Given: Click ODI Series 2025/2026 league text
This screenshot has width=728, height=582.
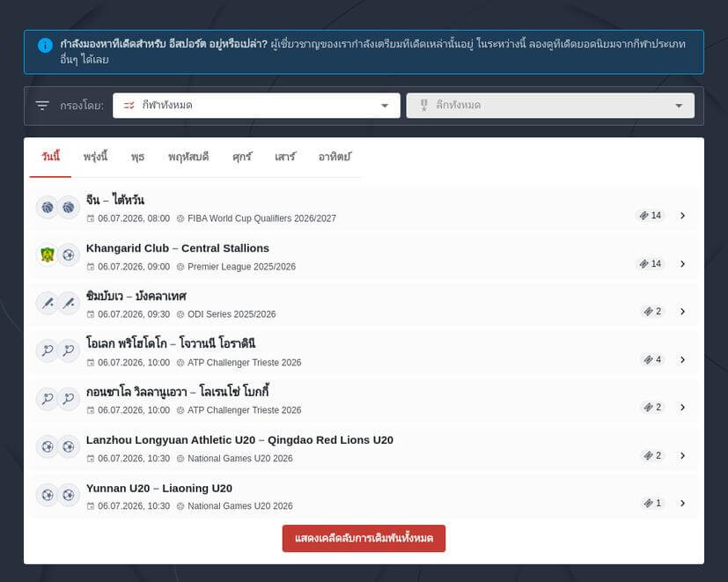Looking at the screenshot, I should (232, 314).
